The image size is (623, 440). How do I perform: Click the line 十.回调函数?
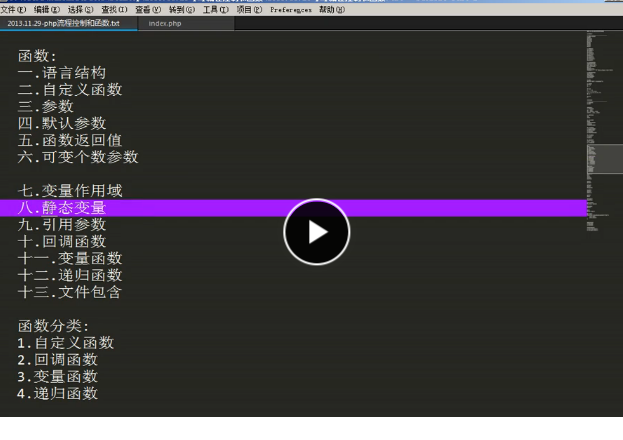tap(62, 242)
